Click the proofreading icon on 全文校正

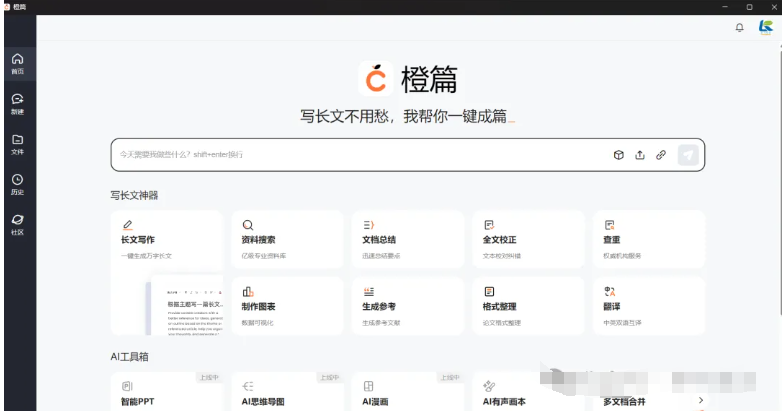pos(489,225)
